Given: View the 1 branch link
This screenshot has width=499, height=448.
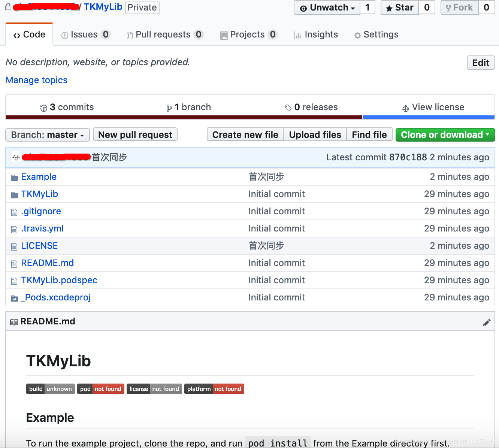Looking at the screenshot, I should (189, 107).
